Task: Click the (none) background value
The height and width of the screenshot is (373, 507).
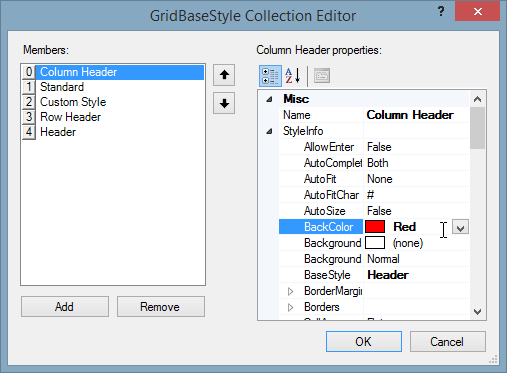Action: pyautogui.click(x=408, y=243)
